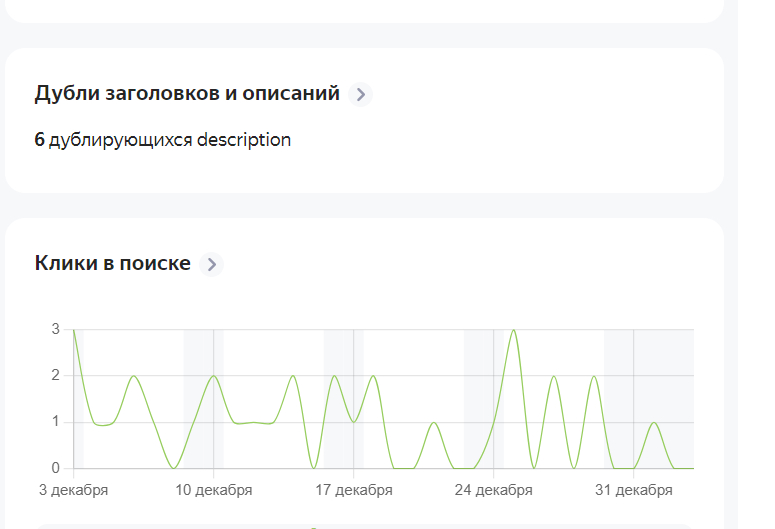Click the last small peak after 31 декабря
Viewport: 775px width, 529px height.
654,422
